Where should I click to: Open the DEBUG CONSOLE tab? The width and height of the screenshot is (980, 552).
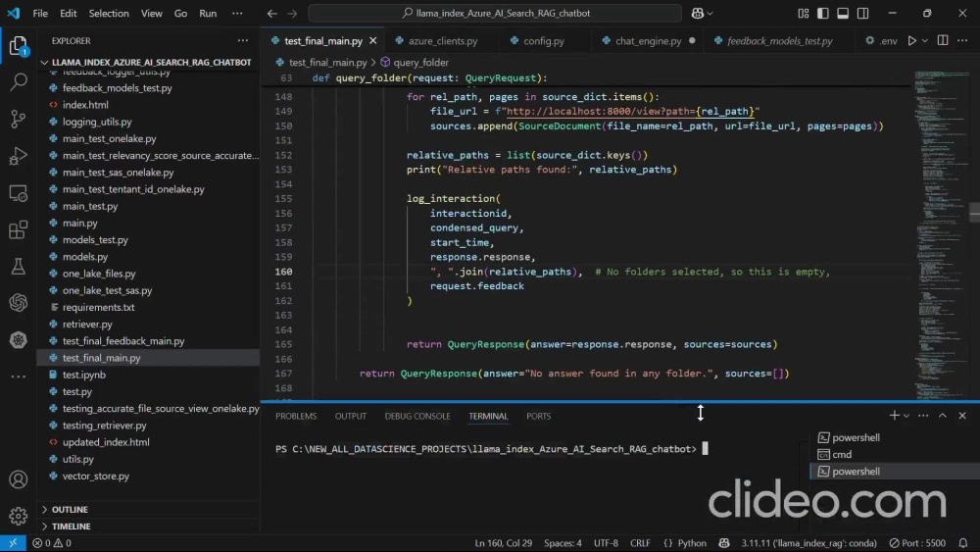[x=416, y=416]
